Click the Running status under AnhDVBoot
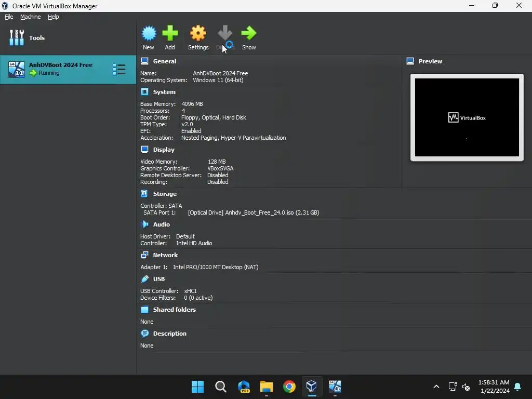 [x=49, y=73]
